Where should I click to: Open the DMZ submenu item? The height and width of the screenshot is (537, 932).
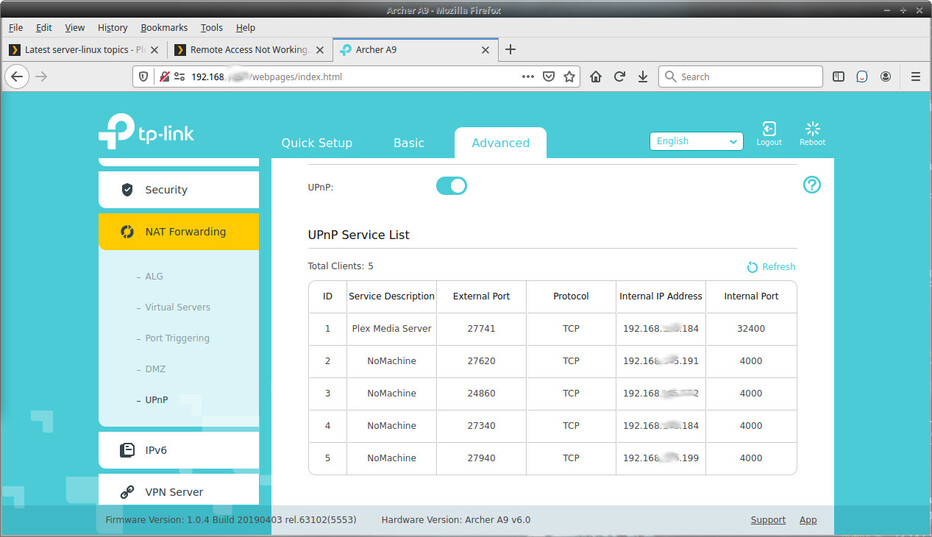tap(155, 369)
